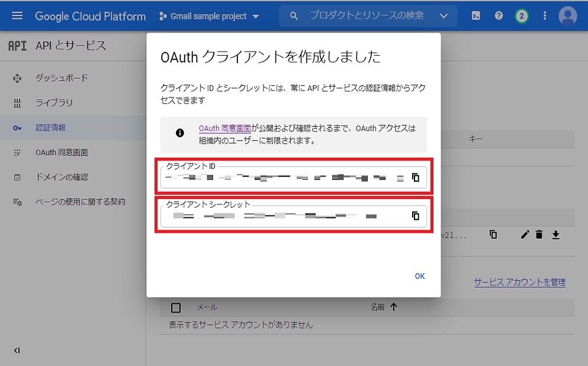
Task: Edit the API key with the pencil icon
Action: pyautogui.click(x=524, y=235)
